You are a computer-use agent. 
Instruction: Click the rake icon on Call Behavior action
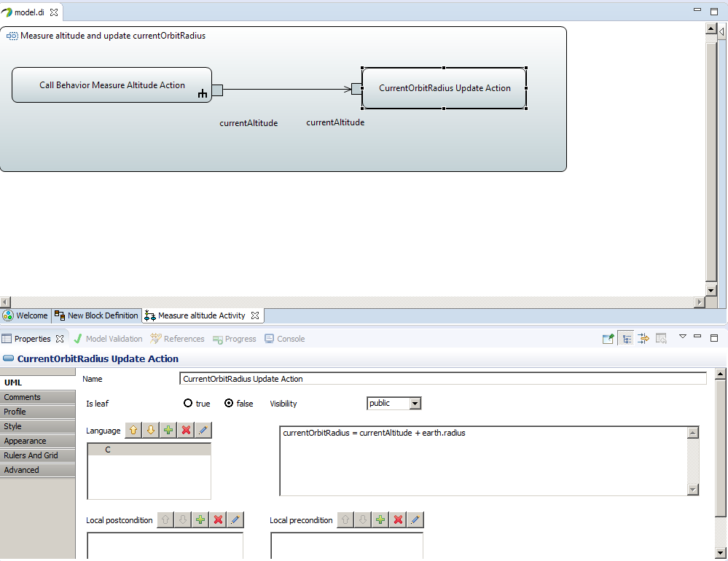click(203, 94)
